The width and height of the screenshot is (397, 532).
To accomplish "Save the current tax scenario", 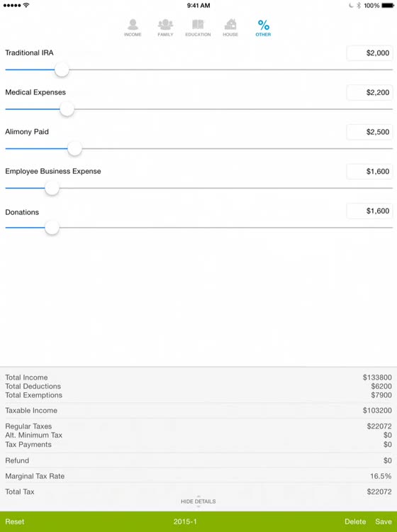I will point(384,521).
